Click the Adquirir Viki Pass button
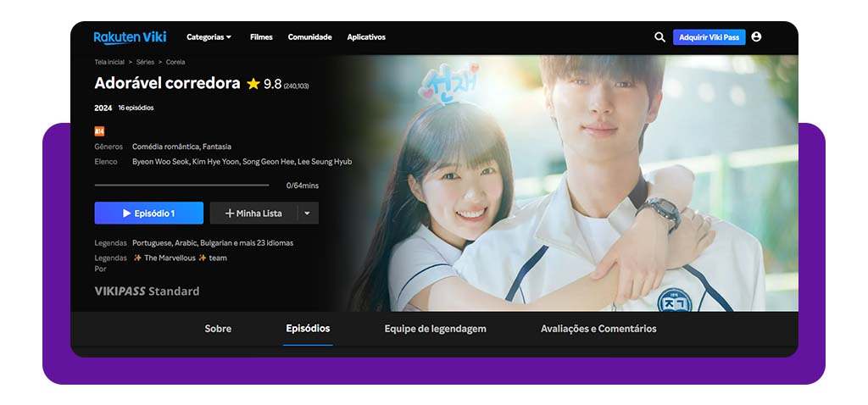 click(x=709, y=37)
